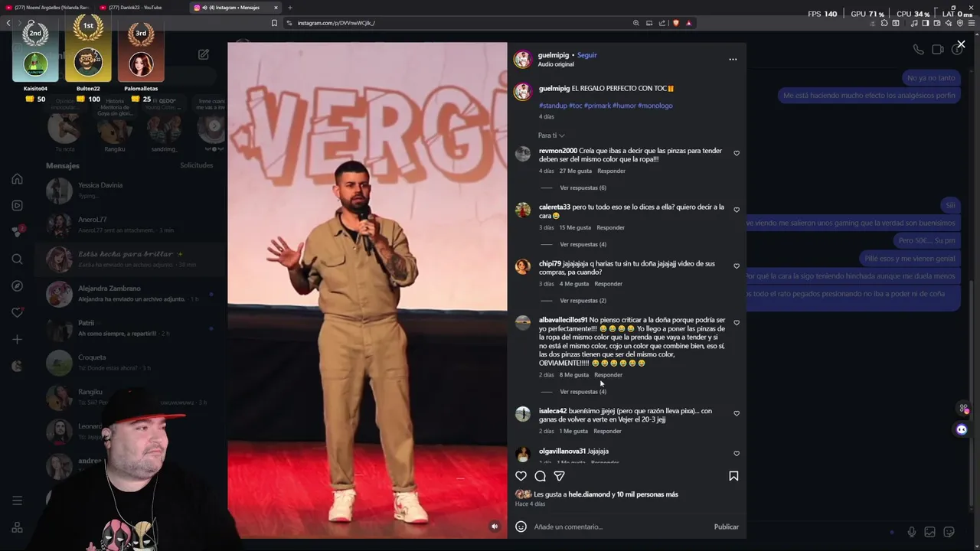Viewport: 980px width, 551px height.
Task: Click the 'Publicar' comment button
Action: click(x=726, y=527)
